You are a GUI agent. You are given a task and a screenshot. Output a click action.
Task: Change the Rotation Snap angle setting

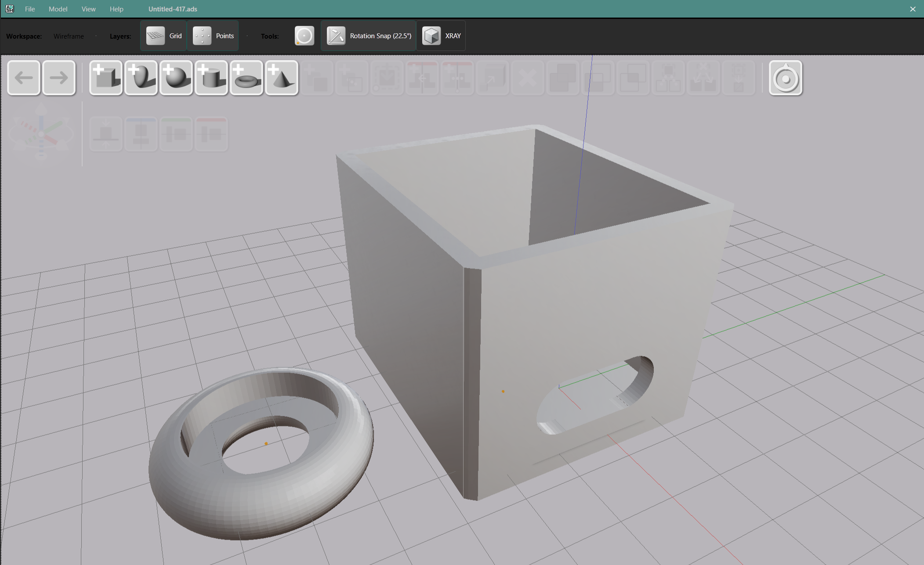[x=368, y=36]
